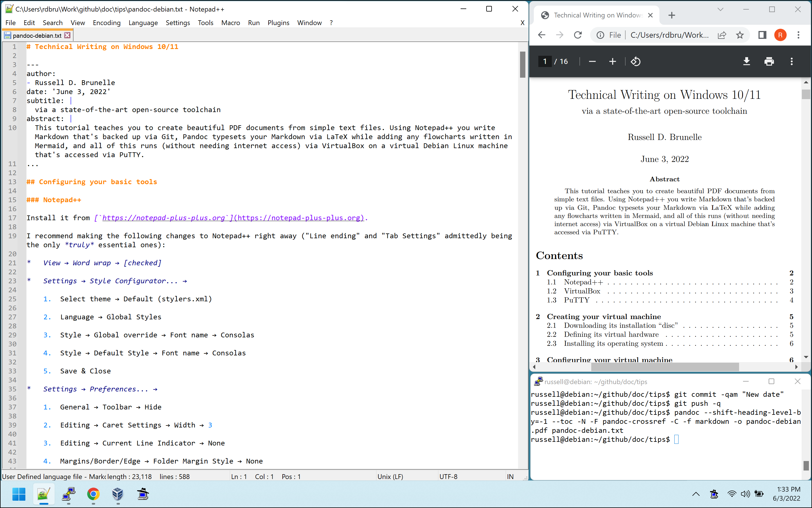Click the Notepad++ vertical scrollbar thumb

click(522, 64)
